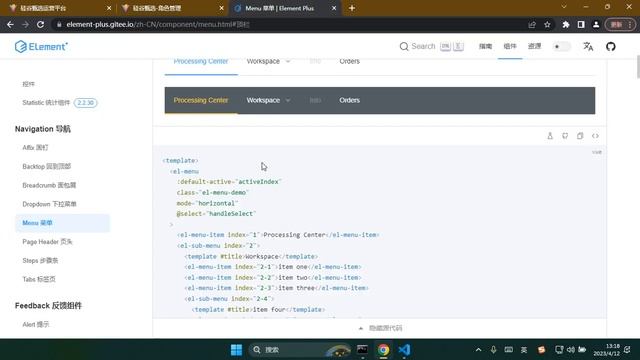Toggle the Chrome side panel icon
640x360 pixels.
(581, 24)
